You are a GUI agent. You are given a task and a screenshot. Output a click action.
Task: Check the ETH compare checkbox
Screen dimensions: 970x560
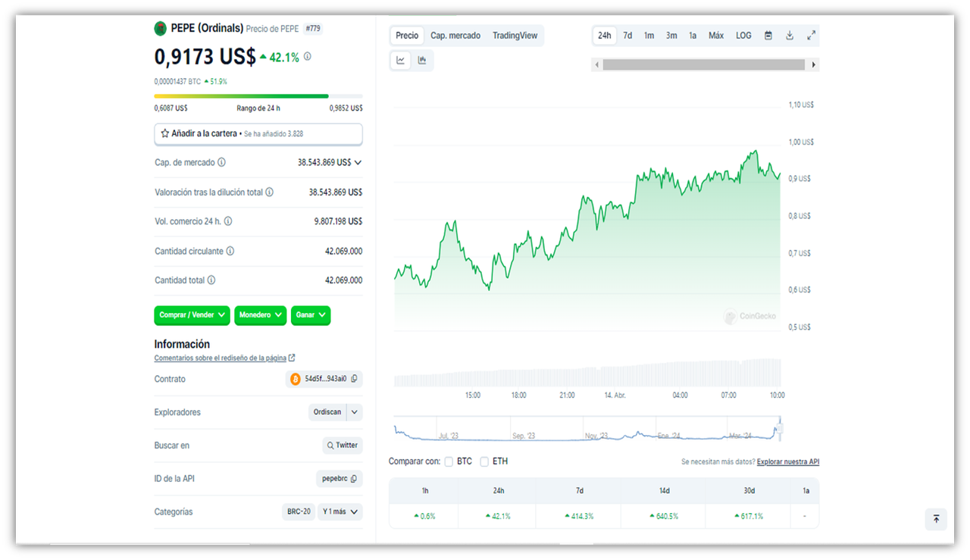[x=484, y=461]
